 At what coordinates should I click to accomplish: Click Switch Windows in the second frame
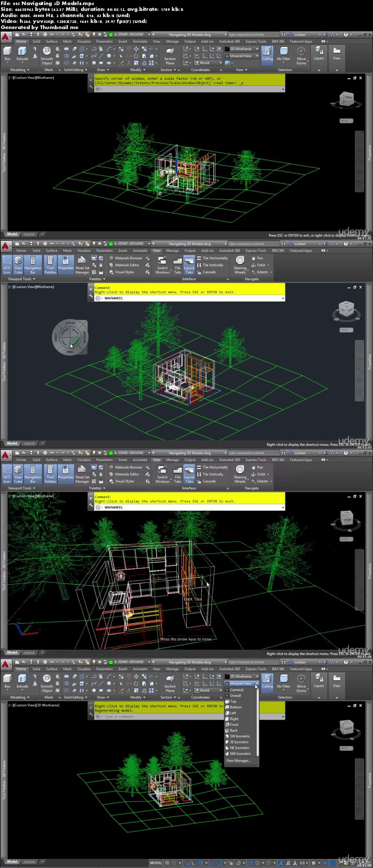click(x=162, y=265)
